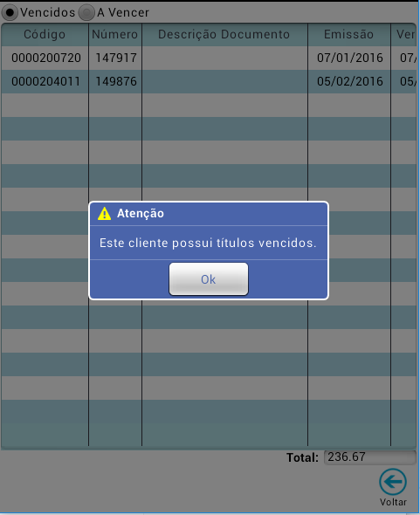Click the Total value field

[370, 457]
